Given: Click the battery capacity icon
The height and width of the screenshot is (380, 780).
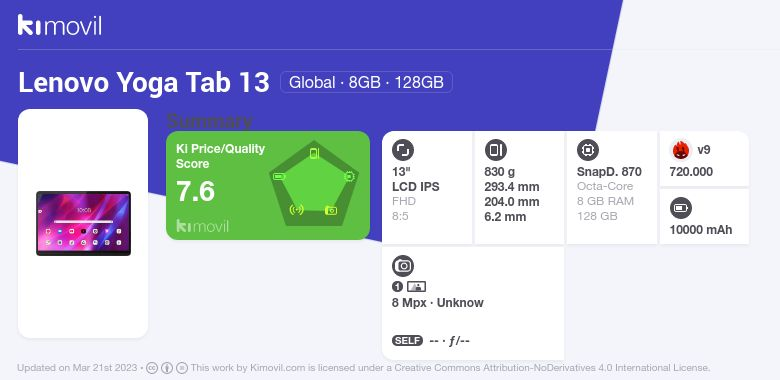Looking at the screenshot, I should [680, 208].
